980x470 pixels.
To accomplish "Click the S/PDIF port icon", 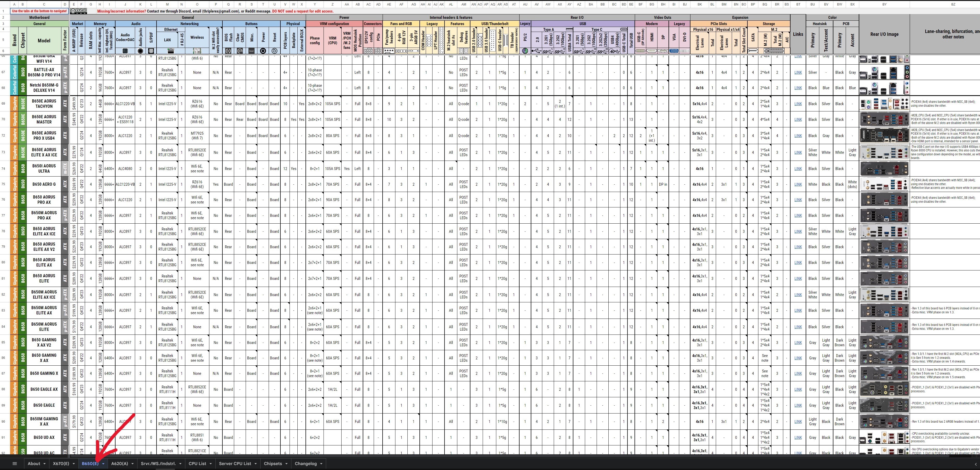I will tap(151, 51).
